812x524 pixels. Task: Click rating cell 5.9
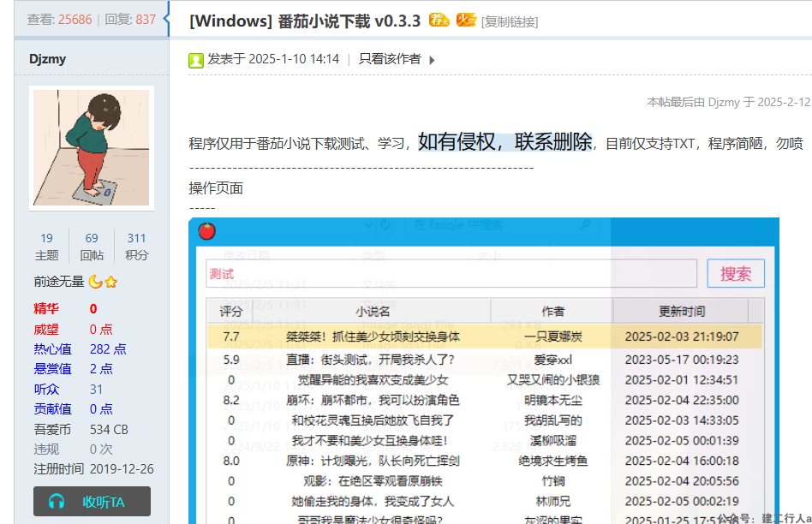(231, 360)
